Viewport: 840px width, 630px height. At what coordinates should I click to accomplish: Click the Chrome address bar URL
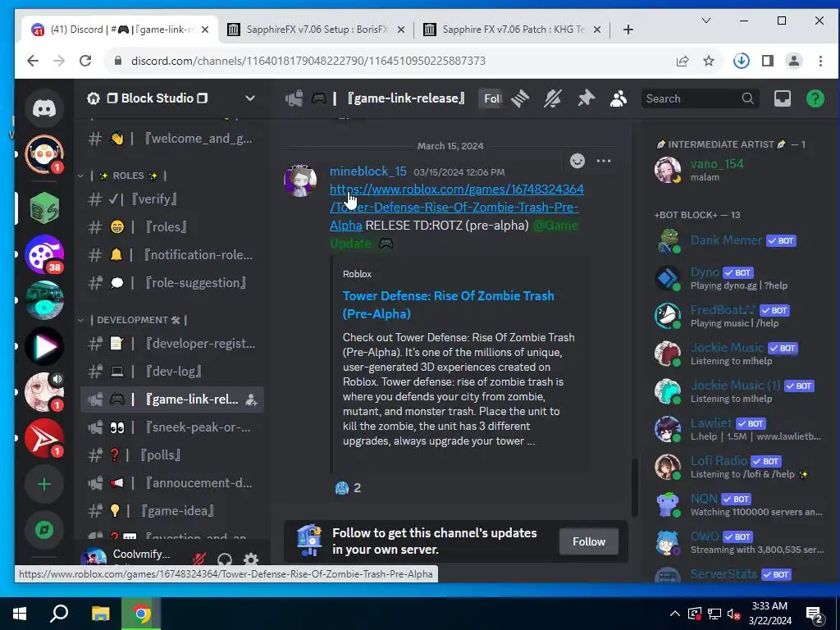(x=308, y=61)
